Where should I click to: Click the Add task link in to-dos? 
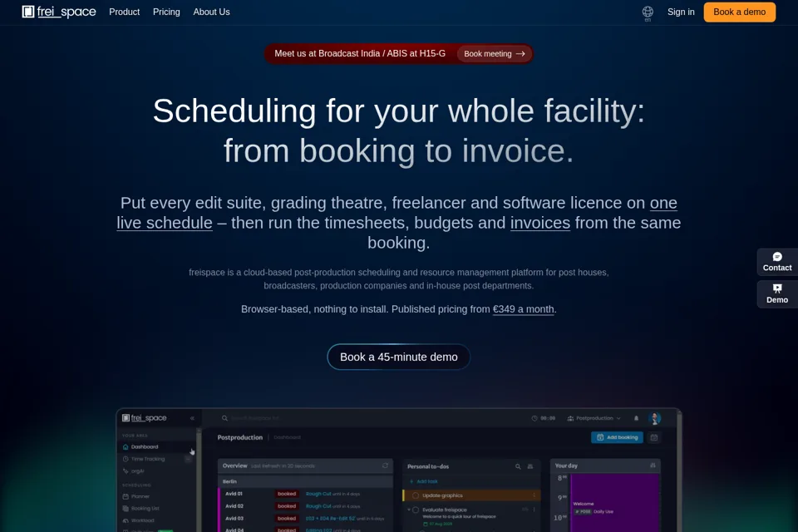coord(427,481)
